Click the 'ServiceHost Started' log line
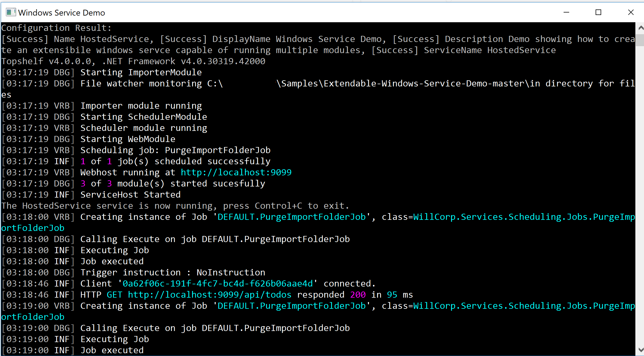Image resolution: width=644 pixels, height=356 pixels. click(x=130, y=195)
